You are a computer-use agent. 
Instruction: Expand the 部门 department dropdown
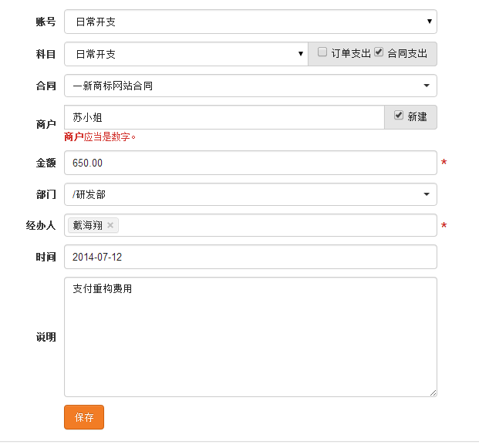point(250,194)
